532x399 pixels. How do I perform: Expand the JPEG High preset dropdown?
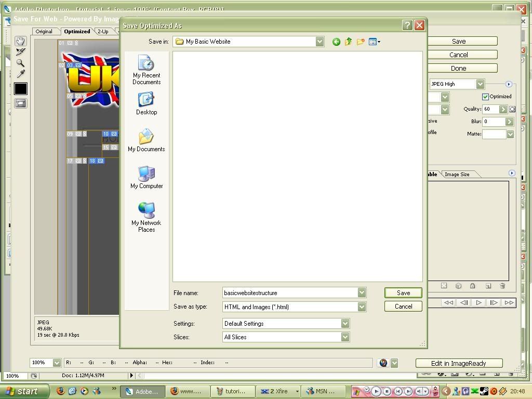(x=480, y=84)
